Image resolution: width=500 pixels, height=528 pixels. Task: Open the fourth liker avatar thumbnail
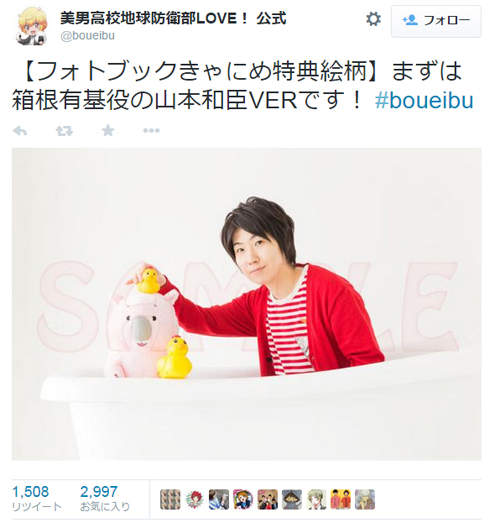[x=243, y=499]
